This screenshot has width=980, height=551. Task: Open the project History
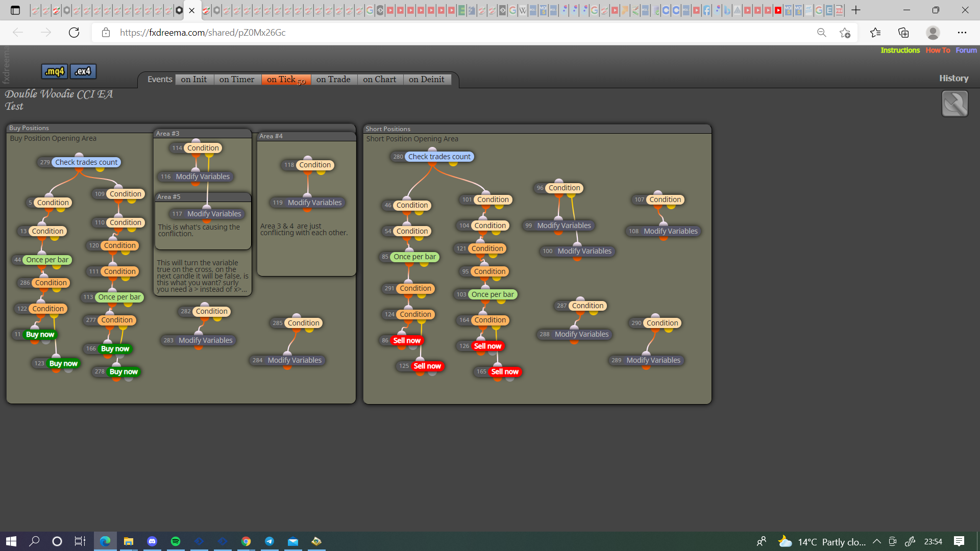click(x=953, y=78)
